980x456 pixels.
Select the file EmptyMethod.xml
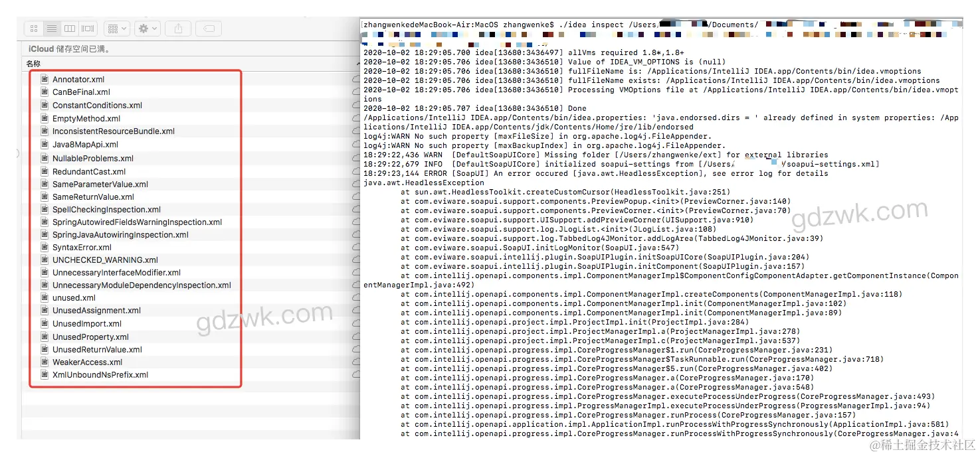pos(86,118)
